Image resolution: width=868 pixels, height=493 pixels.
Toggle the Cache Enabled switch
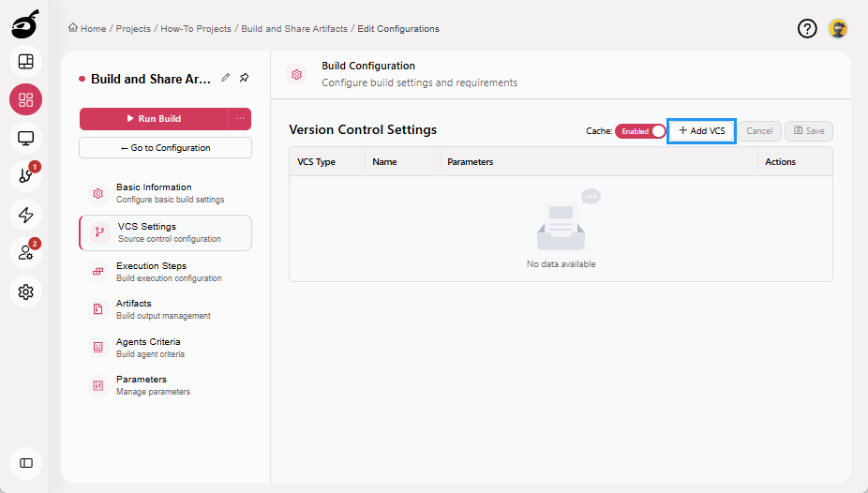coord(640,131)
